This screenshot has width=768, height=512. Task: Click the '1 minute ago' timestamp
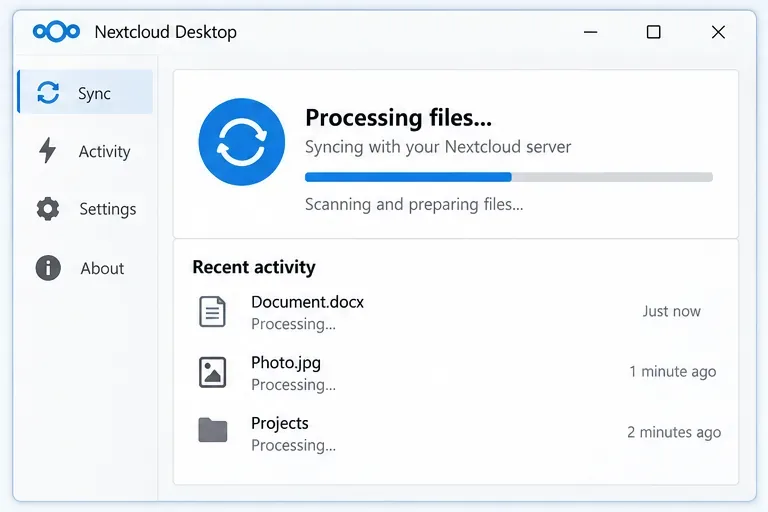[672, 372]
